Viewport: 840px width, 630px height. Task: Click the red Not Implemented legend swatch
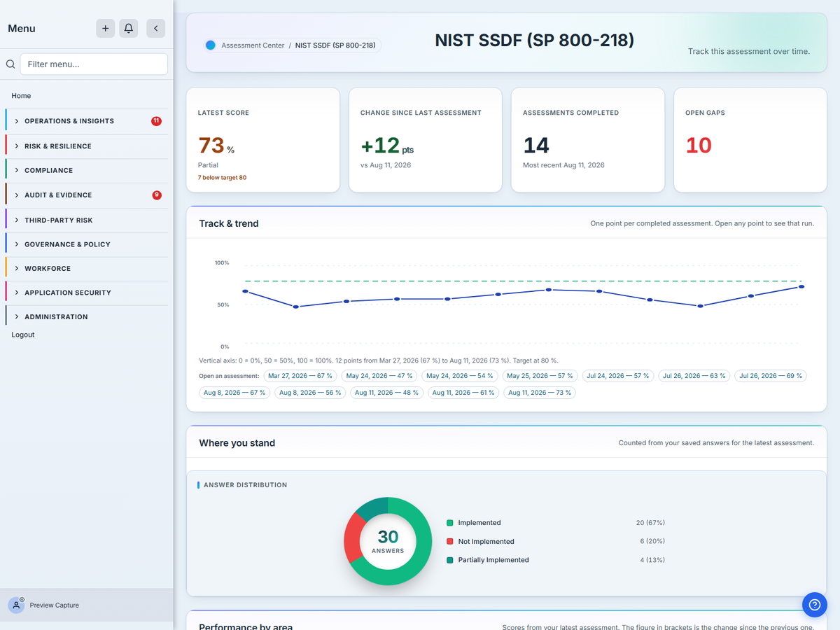(x=449, y=541)
